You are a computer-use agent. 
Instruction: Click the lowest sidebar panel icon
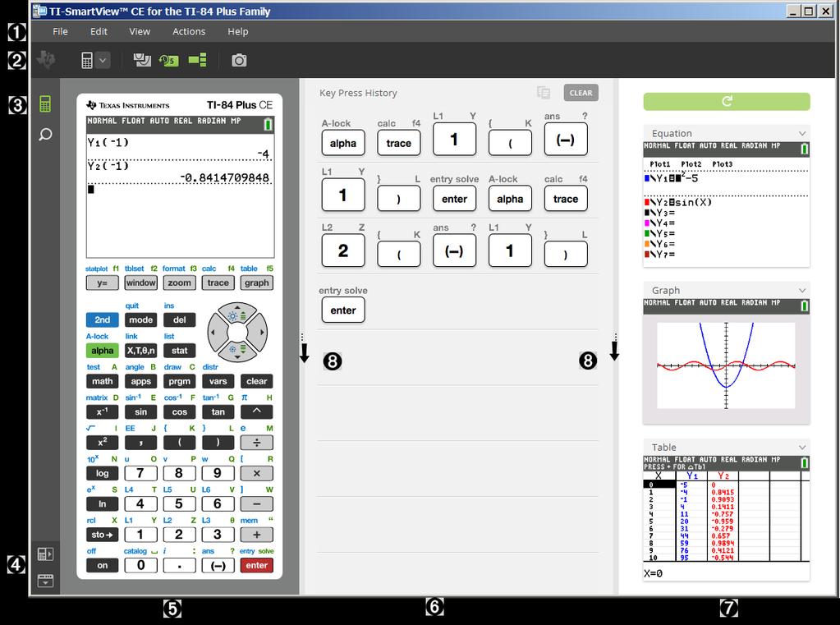click(x=45, y=581)
